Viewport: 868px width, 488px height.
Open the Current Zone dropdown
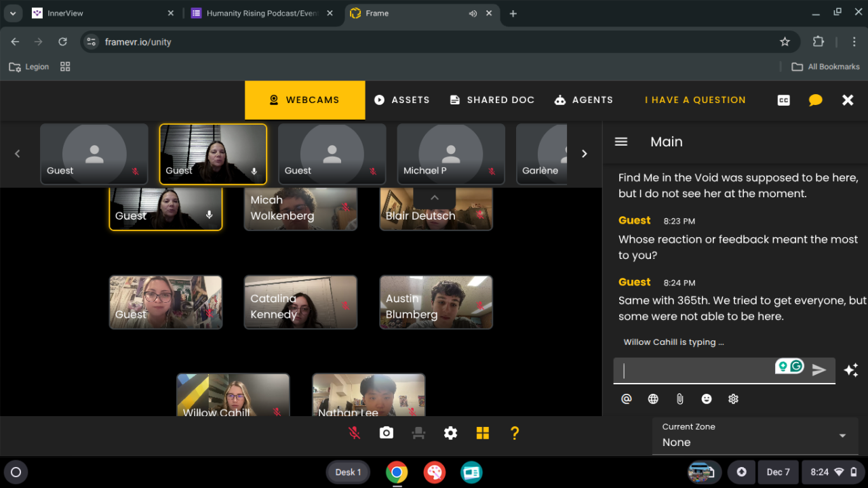coord(755,435)
